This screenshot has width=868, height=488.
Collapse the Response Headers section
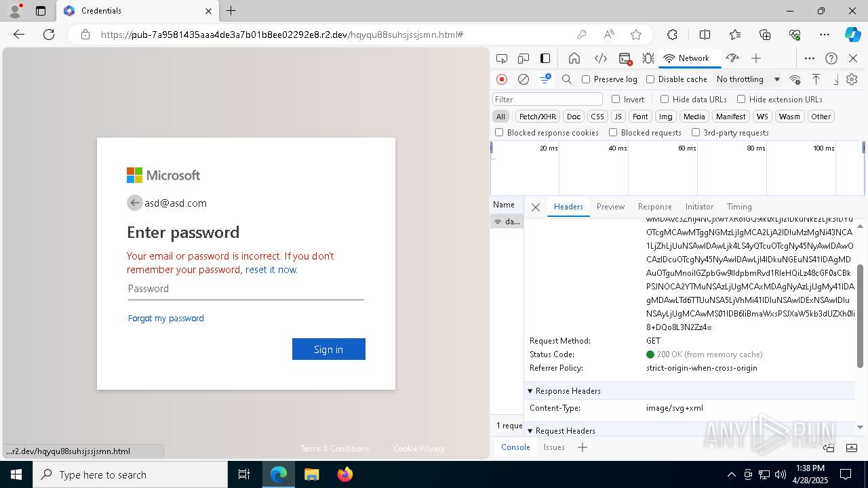pyautogui.click(x=530, y=391)
